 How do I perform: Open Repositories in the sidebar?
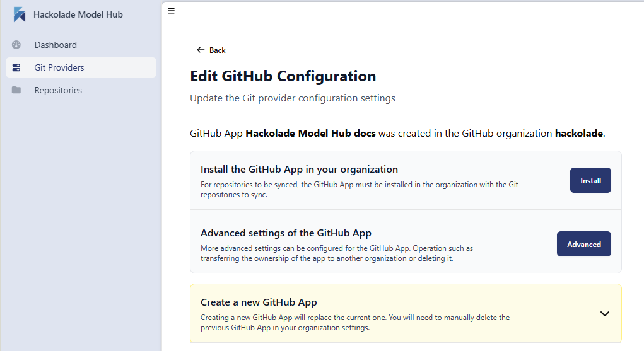pos(81,90)
